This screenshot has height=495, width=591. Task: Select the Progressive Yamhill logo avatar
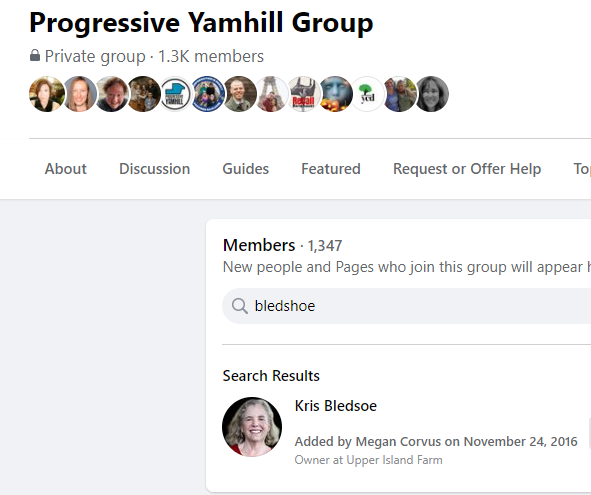coord(176,94)
